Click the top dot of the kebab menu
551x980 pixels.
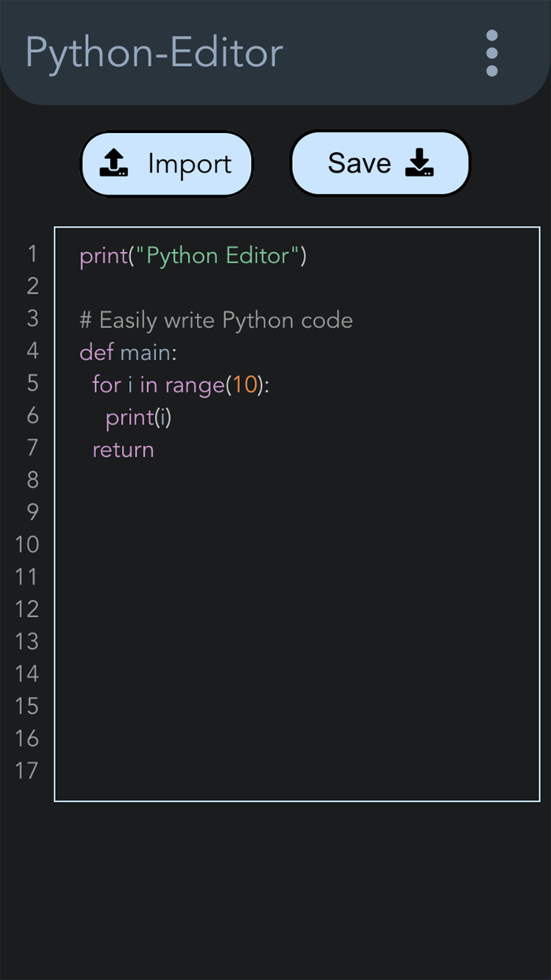click(492, 36)
